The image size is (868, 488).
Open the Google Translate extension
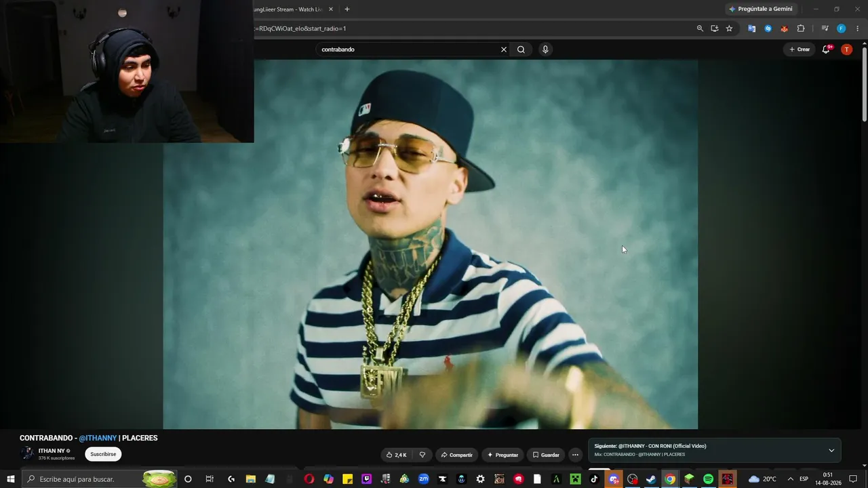(x=751, y=28)
